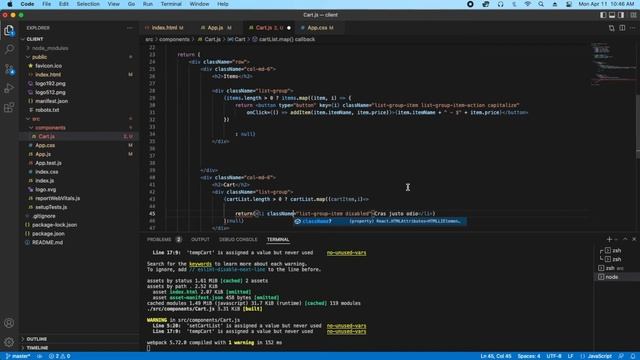Toggle bottom panel layout icon

pos(612,15)
